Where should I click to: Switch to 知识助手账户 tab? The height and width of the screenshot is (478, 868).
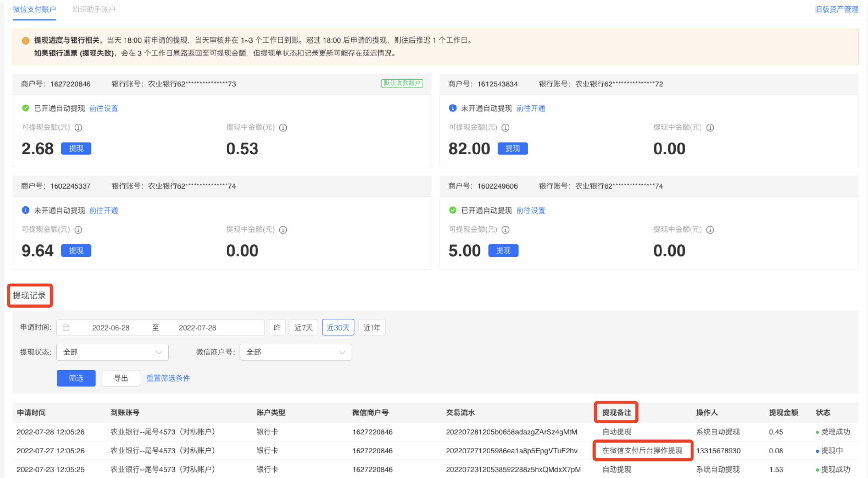tap(93, 9)
